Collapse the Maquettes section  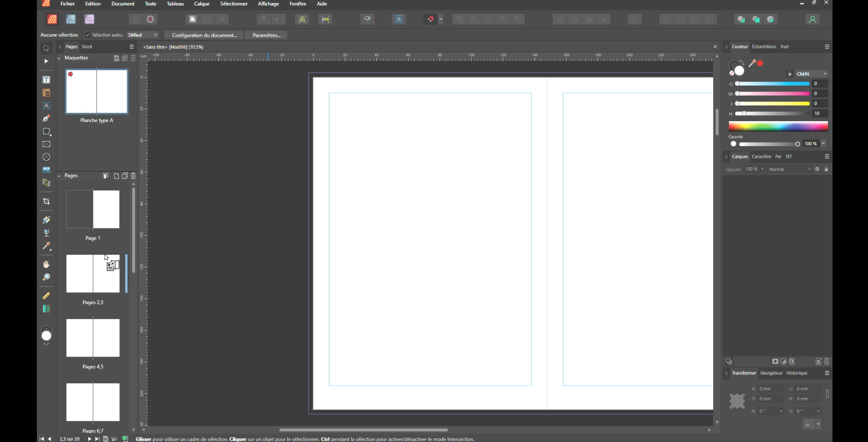(59, 58)
